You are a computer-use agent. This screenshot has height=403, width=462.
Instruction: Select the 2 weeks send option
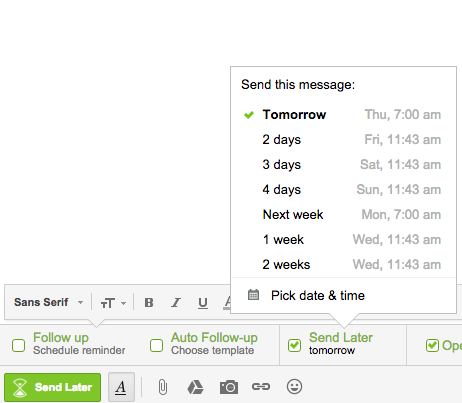(343, 265)
